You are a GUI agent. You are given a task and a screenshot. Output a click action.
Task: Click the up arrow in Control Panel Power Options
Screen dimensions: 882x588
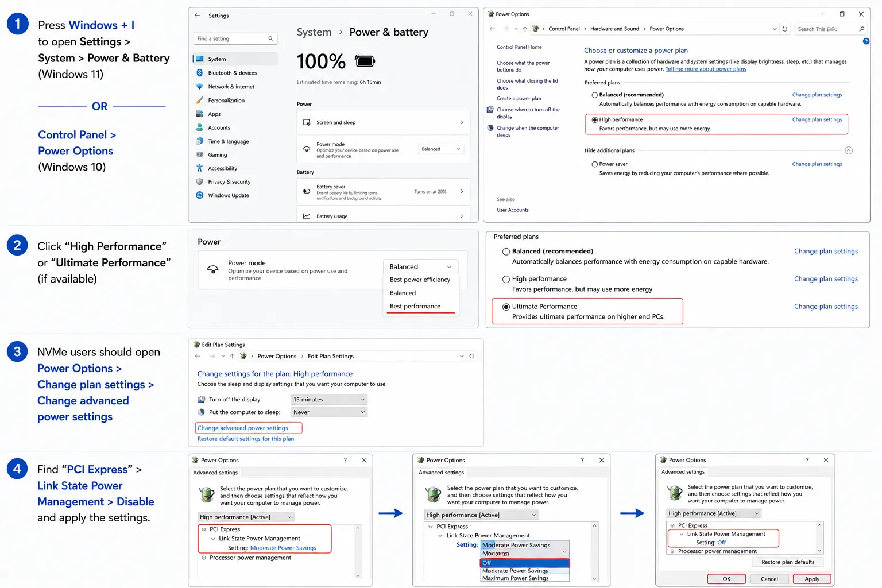525,29
